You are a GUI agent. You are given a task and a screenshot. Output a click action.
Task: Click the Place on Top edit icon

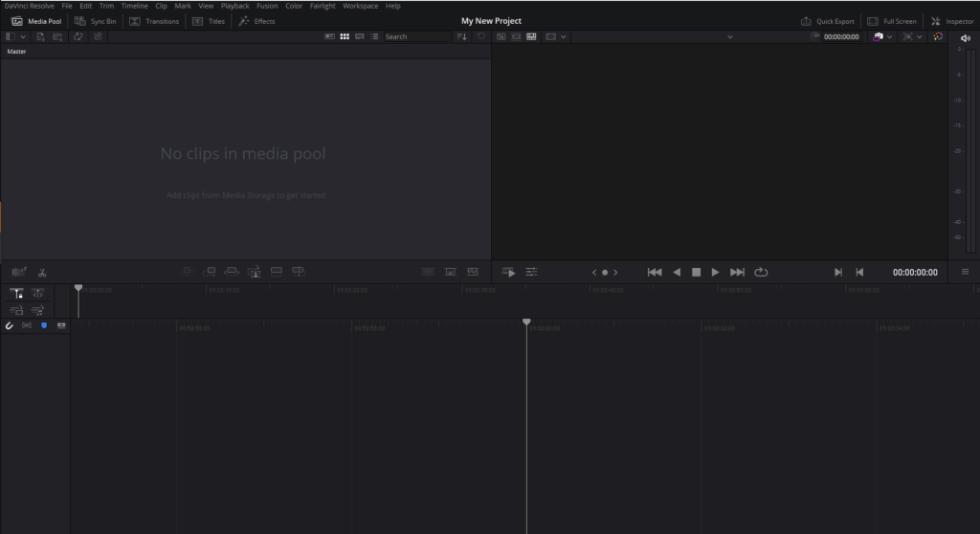coord(277,272)
